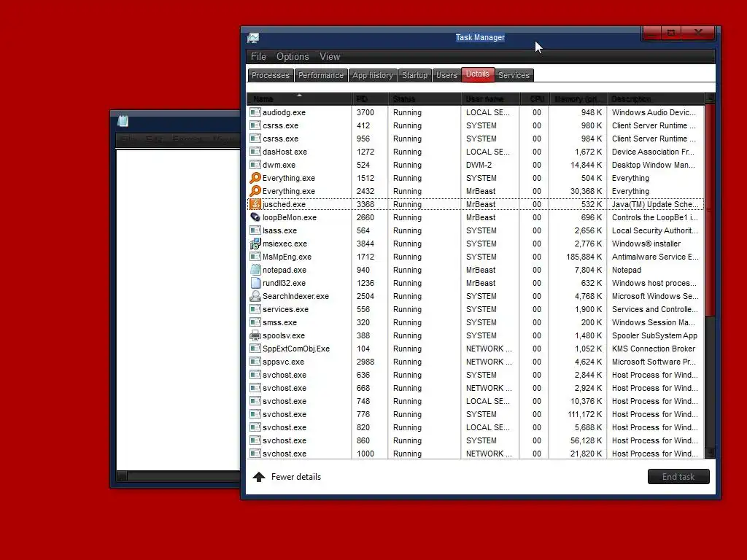Click the scrollbar up arrow in process list

(x=710, y=98)
